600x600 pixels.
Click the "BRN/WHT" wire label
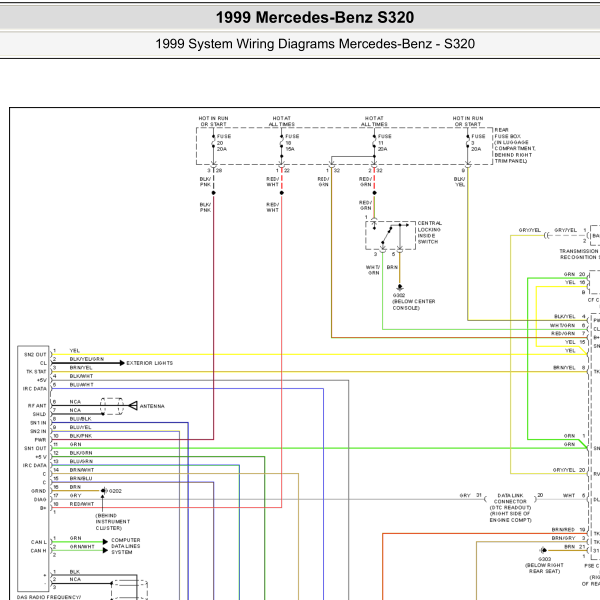pos(82,470)
